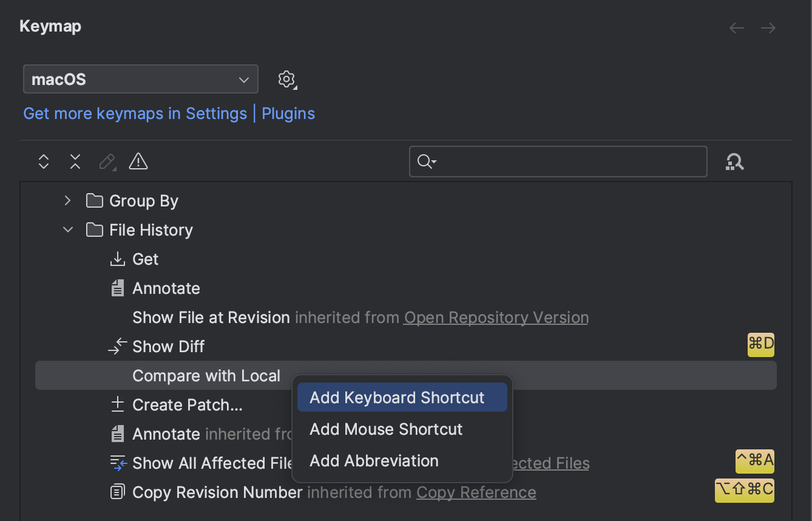
Task: Click the shortcut conflicts warning icon
Action: tap(138, 162)
